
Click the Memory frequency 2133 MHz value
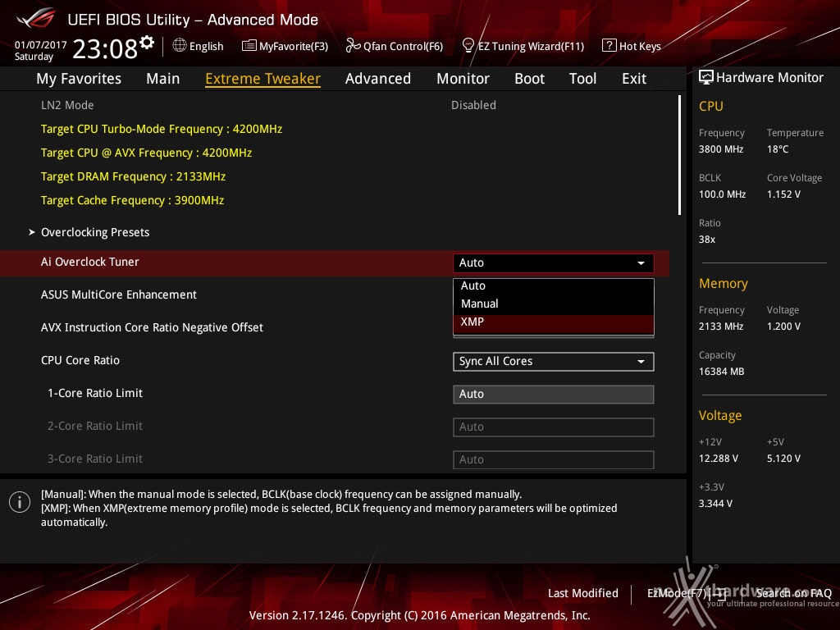pyautogui.click(x=721, y=326)
